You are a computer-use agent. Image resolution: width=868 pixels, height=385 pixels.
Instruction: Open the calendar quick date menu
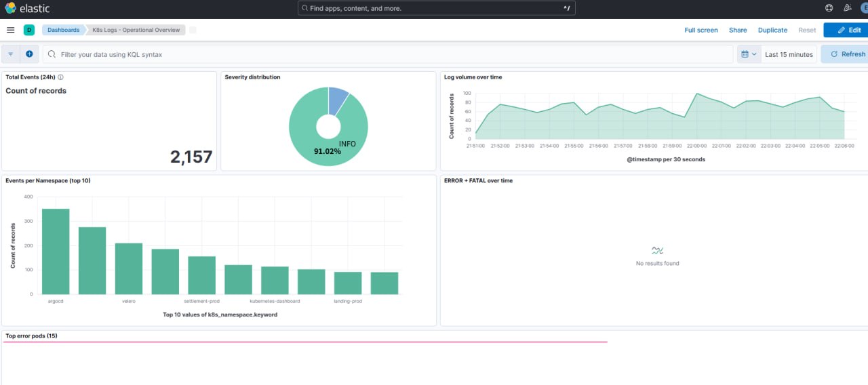pos(749,54)
